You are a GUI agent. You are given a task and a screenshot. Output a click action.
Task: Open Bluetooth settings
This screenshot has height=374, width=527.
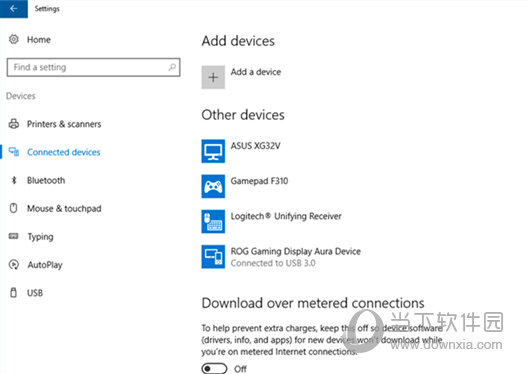point(46,180)
